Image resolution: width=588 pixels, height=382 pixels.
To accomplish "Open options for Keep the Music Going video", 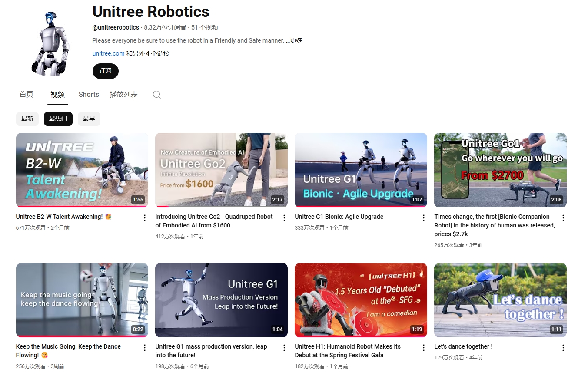I will pos(145,348).
